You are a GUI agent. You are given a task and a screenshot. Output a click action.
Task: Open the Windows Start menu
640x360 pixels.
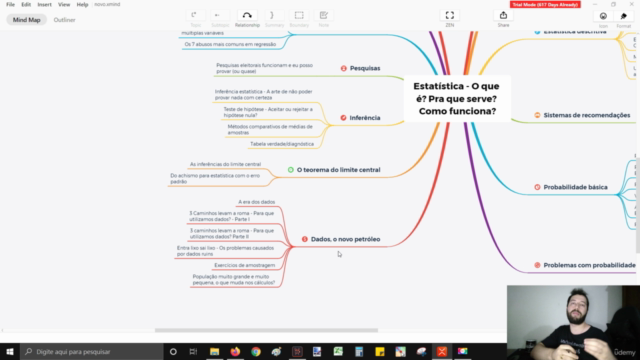click(x=10, y=351)
